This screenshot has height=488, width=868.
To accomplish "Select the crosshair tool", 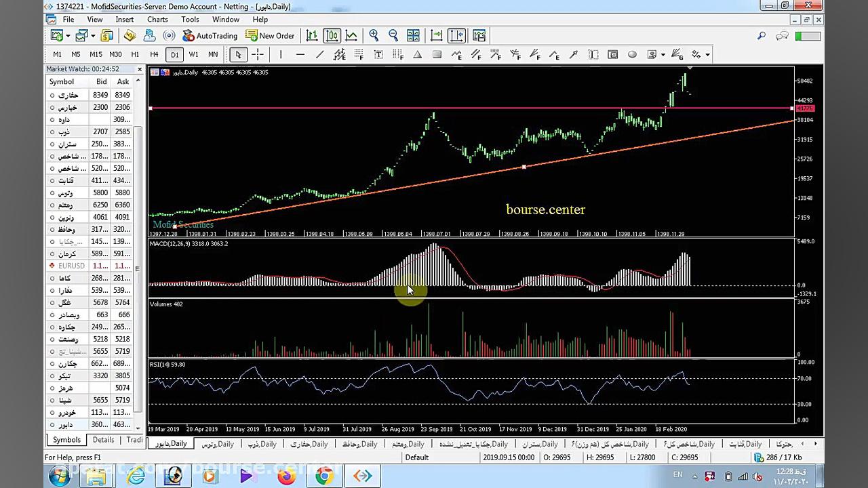I will coord(258,54).
